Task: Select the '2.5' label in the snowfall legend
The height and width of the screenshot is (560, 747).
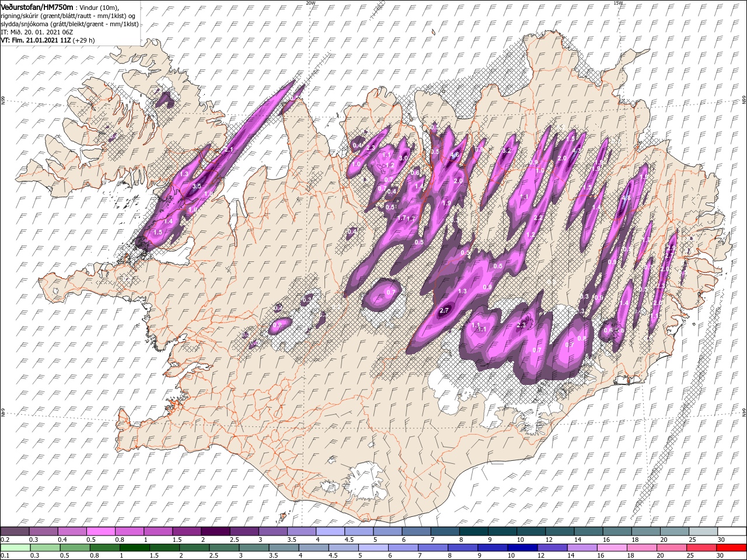Action: point(234,540)
